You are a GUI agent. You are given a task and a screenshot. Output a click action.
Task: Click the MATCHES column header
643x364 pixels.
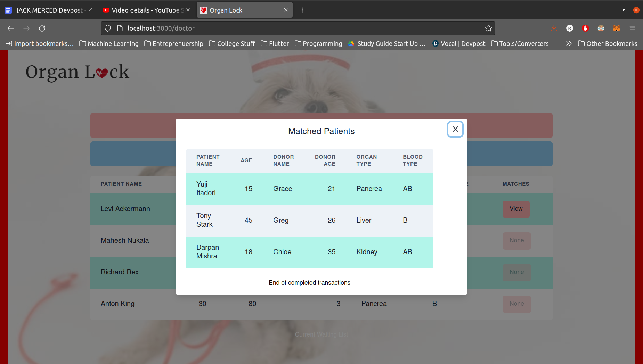516,184
